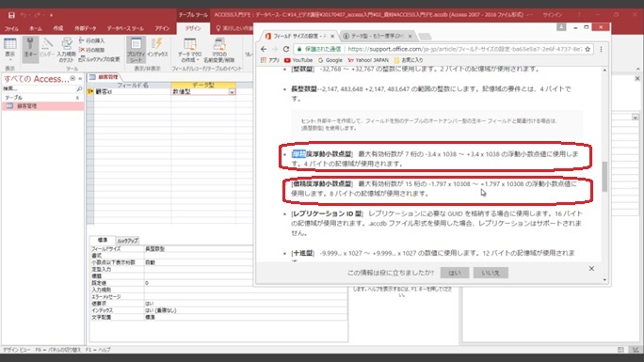
Task: Click the 既定値 value field
Action: (198, 283)
